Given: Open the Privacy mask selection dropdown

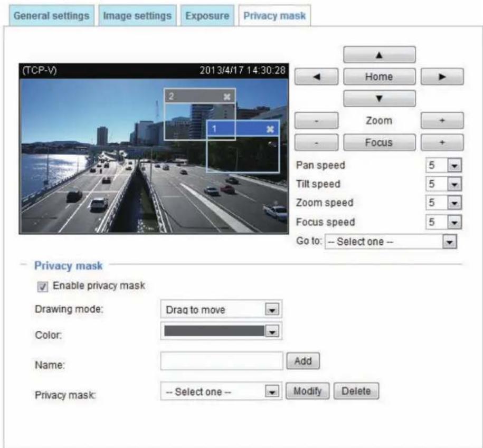Looking at the screenshot, I should pos(221,392).
